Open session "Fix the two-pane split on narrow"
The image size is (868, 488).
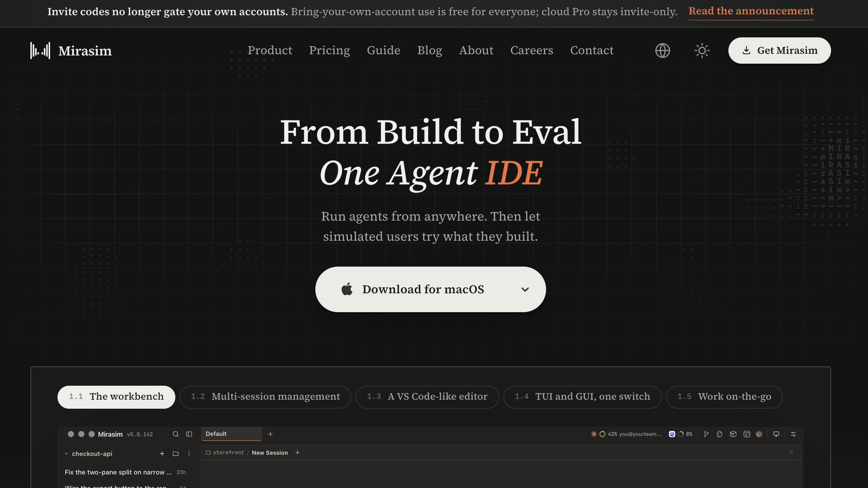coord(126,472)
